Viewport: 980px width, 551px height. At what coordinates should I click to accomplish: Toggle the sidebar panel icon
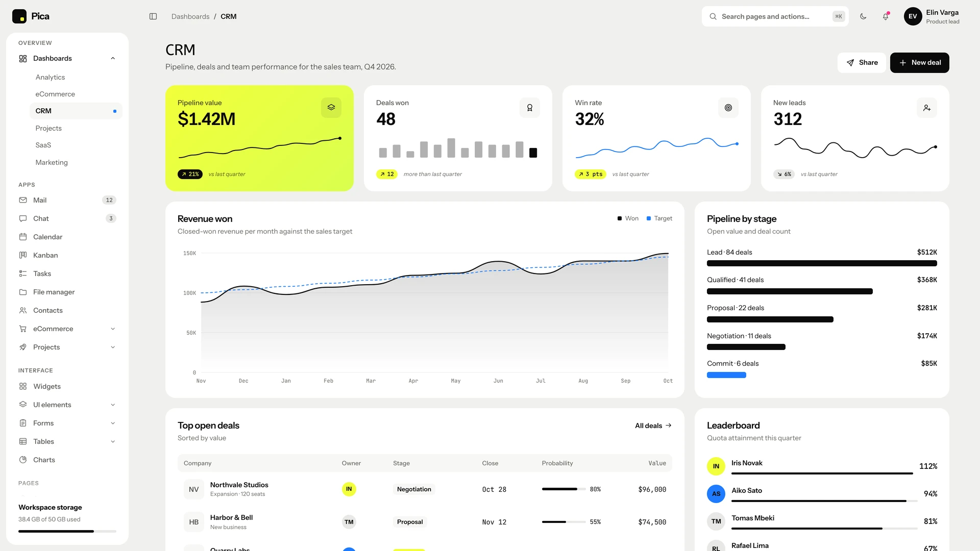tap(153, 16)
